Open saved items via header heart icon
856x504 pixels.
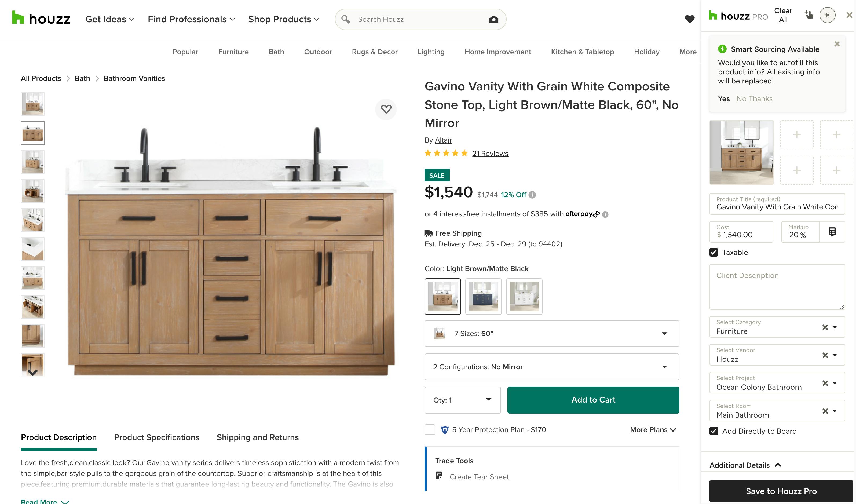point(690,19)
